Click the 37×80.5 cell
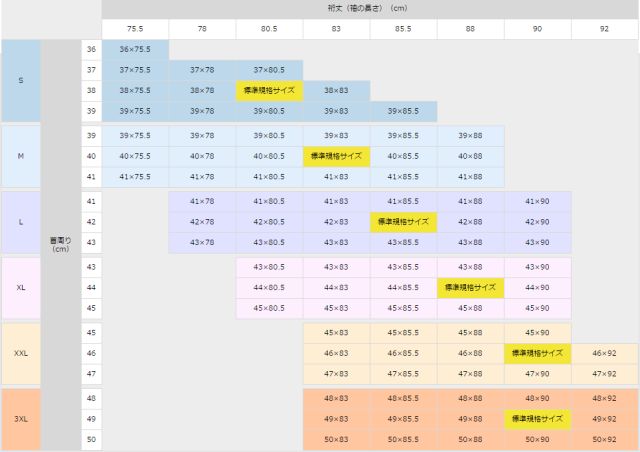 point(269,70)
